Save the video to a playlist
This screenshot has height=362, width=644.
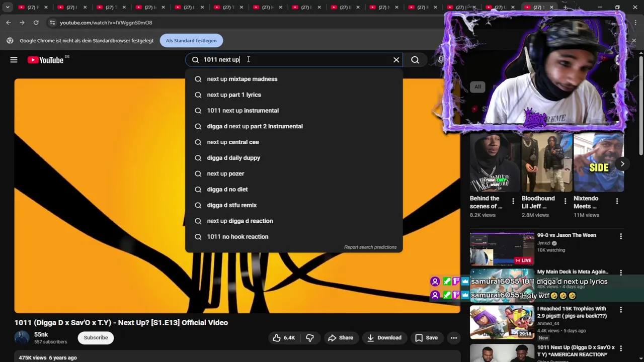click(x=427, y=338)
